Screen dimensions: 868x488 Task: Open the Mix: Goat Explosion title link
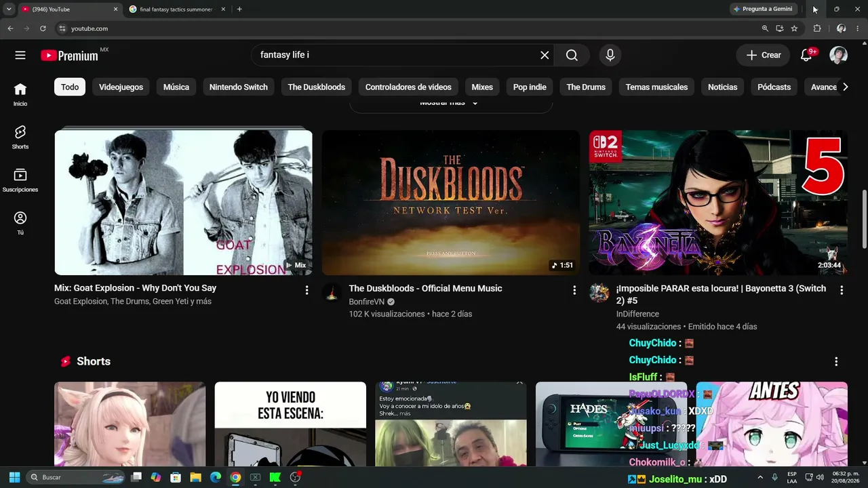pyautogui.click(x=136, y=288)
